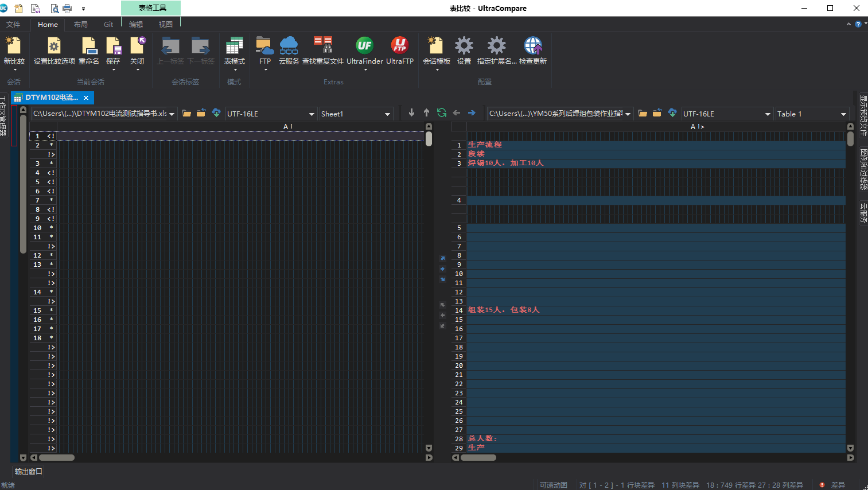868x490 pixels.
Task: Click the green refresh compare icon
Action: coord(442,113)
